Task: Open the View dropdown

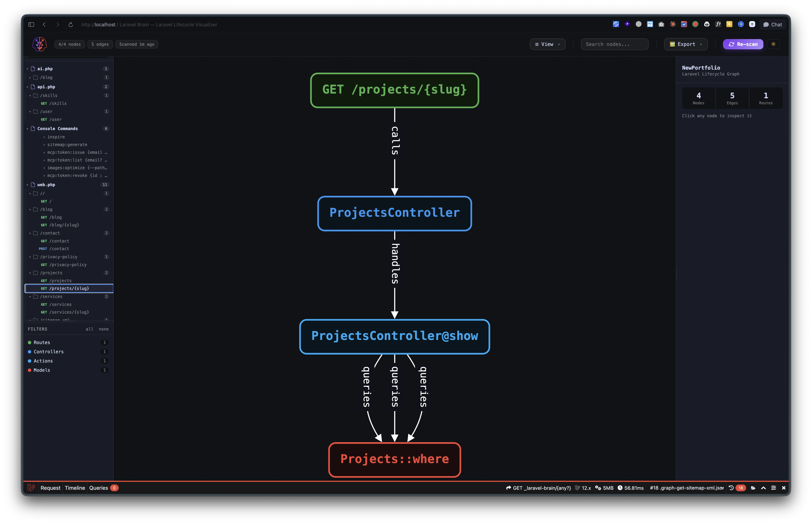Action: pos(547,44)
